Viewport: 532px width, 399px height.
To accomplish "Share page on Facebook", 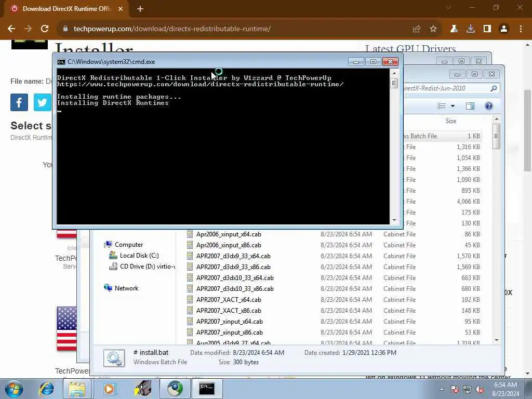I will coord(19,102).
